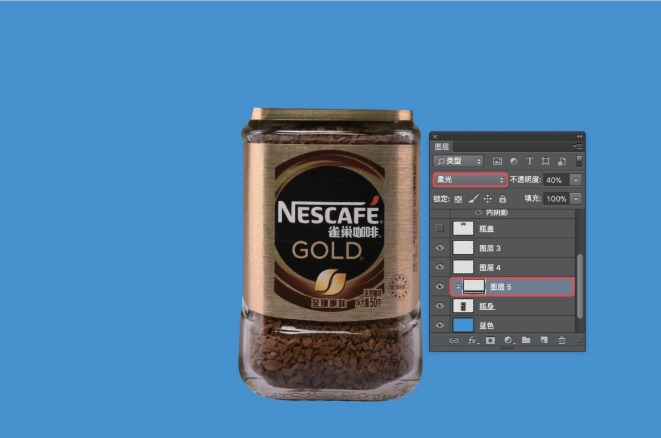This screenshot has height=438, width=661.
Task: Hide the 图层 3 layer
Action: 440,248
